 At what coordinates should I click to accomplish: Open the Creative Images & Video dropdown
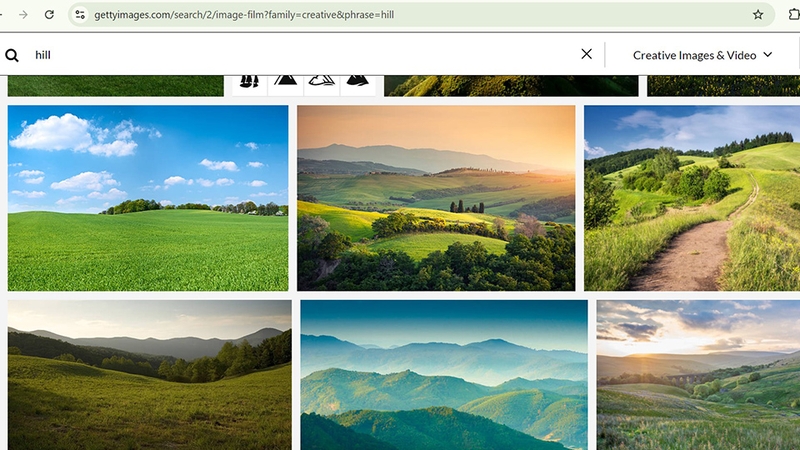point(703,55)
